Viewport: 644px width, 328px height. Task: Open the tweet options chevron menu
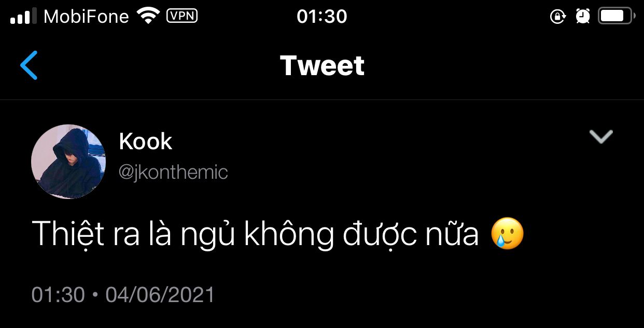coord(601,137)
